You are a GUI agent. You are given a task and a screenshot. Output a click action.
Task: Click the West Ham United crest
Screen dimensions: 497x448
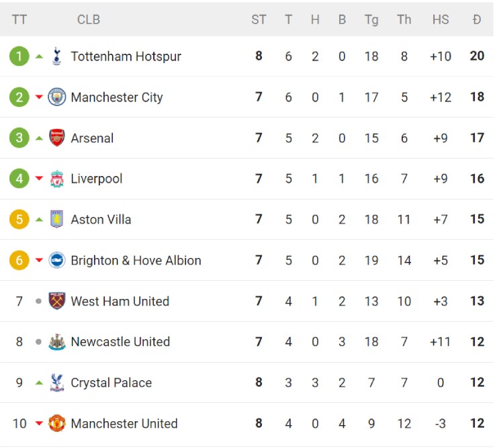coord(57,302)
